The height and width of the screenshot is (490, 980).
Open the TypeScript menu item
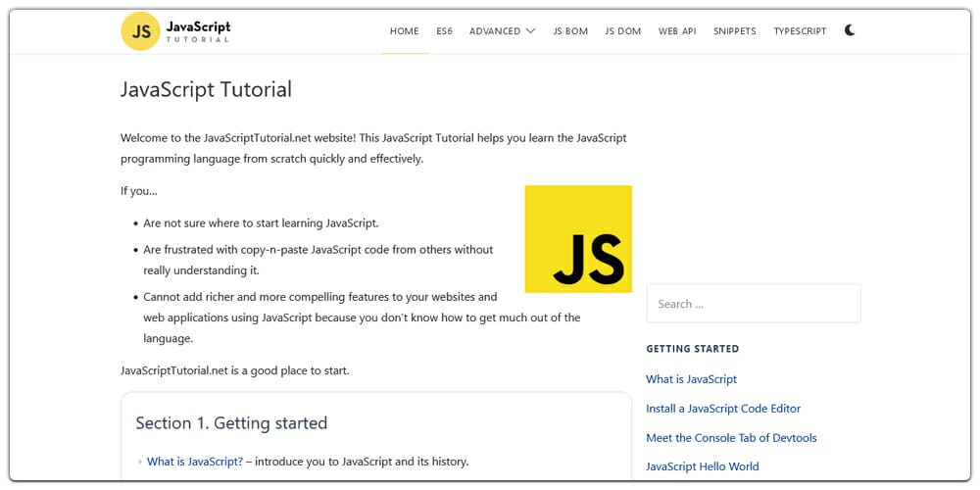(x=800, y=30)
